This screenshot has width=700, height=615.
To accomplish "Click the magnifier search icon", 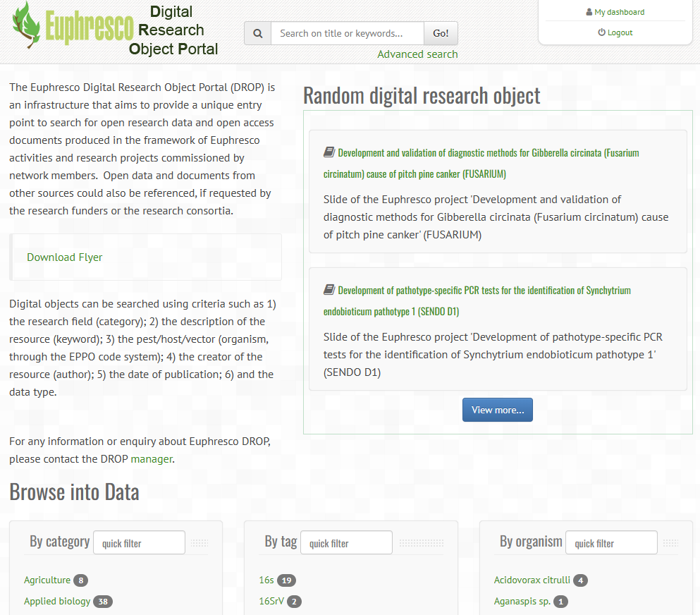I will 258,33.
